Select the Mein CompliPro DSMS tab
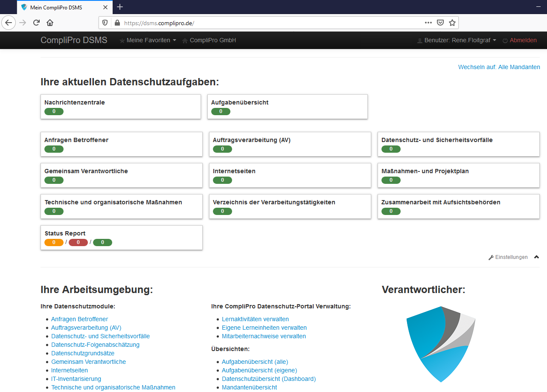Viewport: 547px width, 392px height. coord(64,7)
